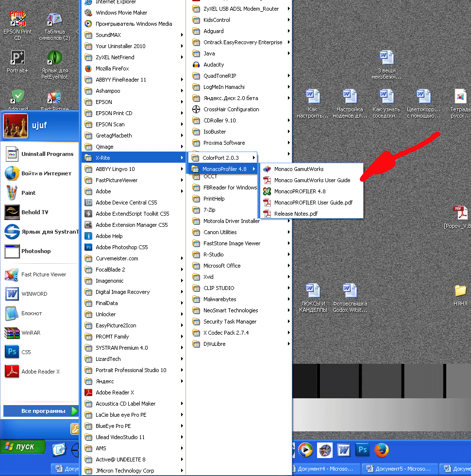Screen dimensions: 471x476
Task: Expand the X-Rite folder
Action: pyautogui.click(x=134, y=158)
